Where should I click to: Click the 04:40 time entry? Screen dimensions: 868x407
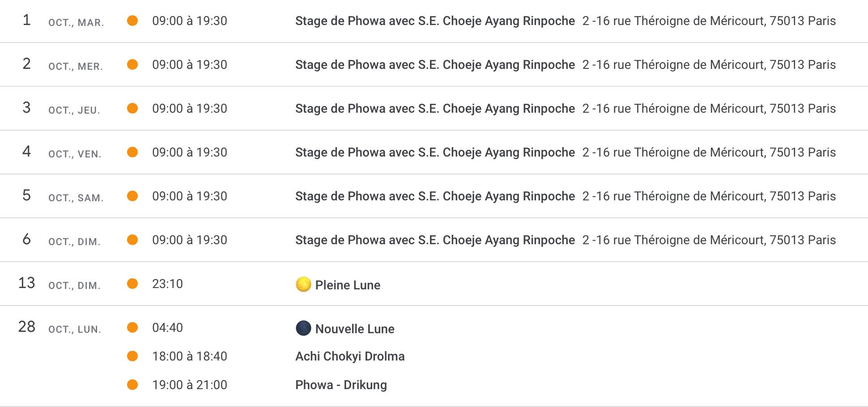click(167, 327)
